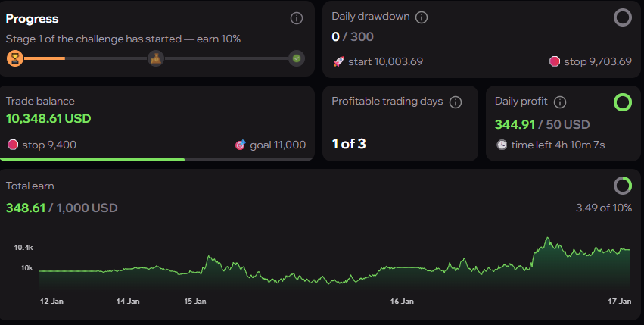Click the clock icon beside time left
644x325 pixels.
point(502,145)
